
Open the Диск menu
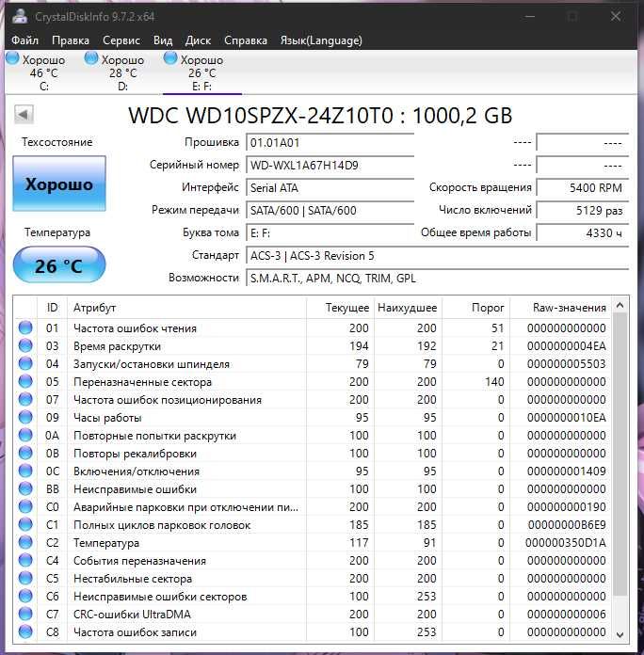point(198,40)
